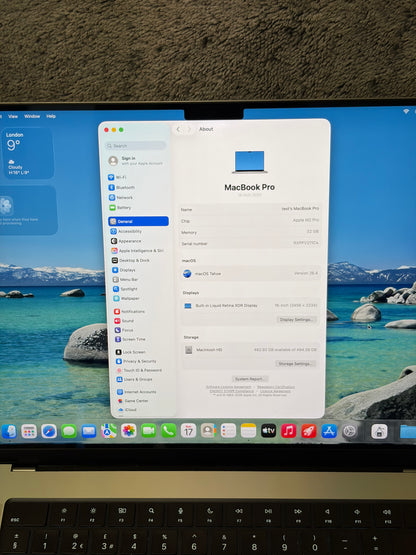Open Finder from the Dock

click(9, 431)
